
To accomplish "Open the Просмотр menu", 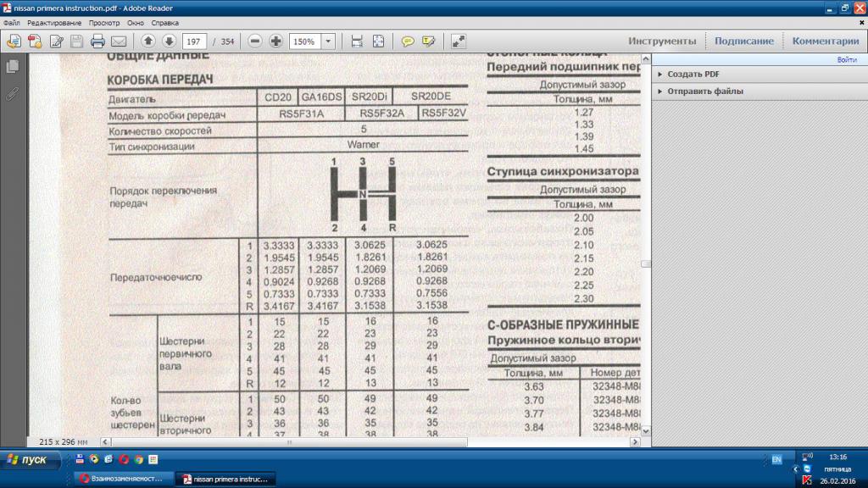I will coord(104,23).
